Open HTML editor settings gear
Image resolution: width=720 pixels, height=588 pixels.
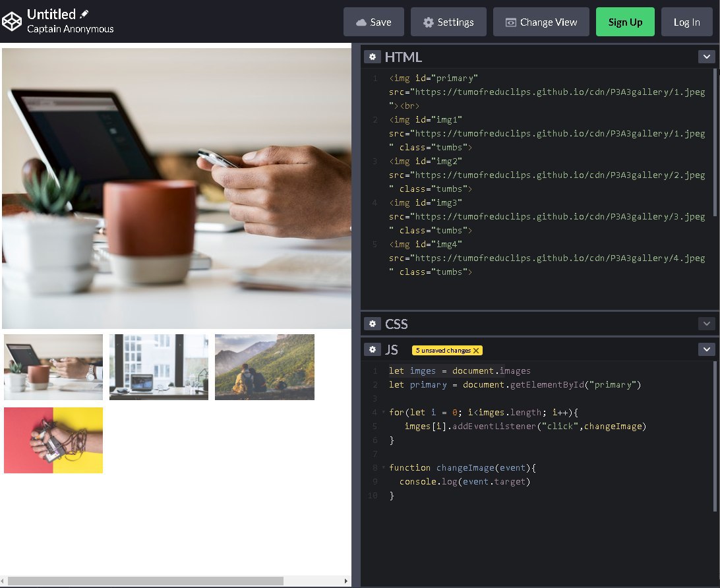pos(373,57)
